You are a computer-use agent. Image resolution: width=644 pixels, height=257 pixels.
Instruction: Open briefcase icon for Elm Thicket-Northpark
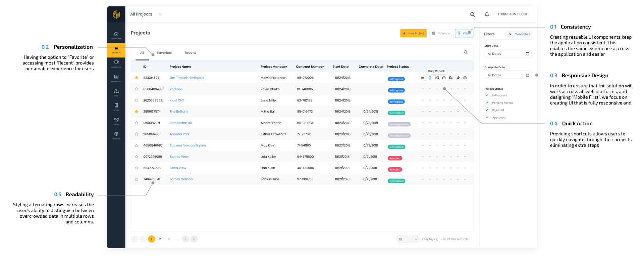pyautogui.click(x=444, y=78)
